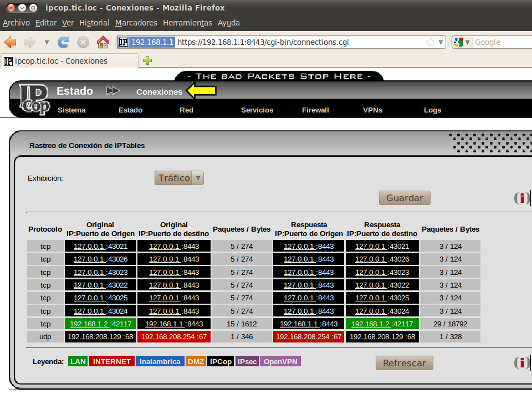Click the 192.168.1.2 original source IP link
The height and width of the screenshot is (399, 532).
click(x=88, y=324)
